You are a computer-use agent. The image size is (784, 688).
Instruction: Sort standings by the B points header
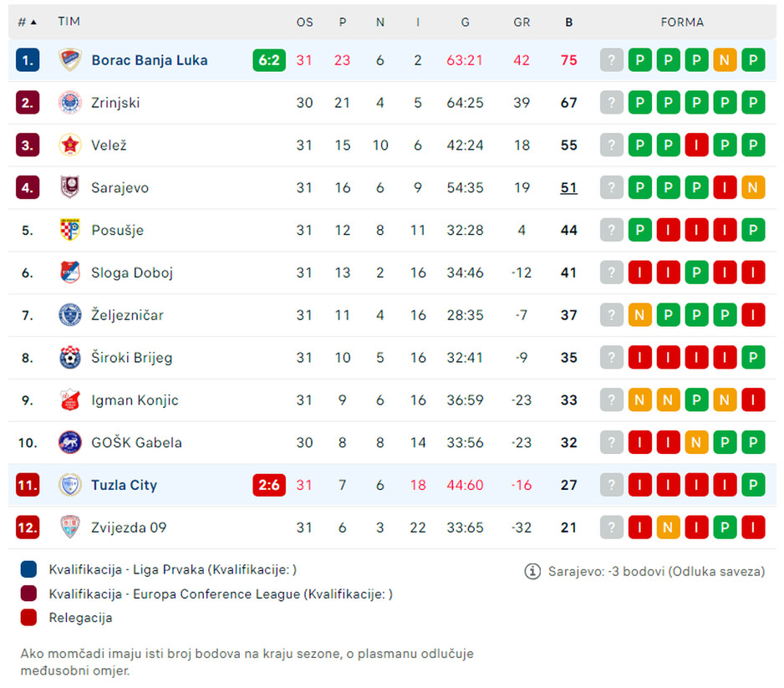[569, 23]
